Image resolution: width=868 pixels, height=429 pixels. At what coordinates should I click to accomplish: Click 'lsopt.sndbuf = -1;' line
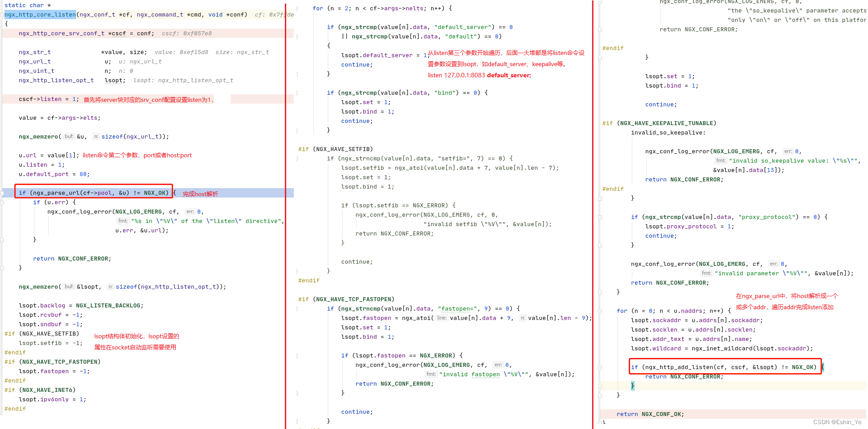(51, 324)
